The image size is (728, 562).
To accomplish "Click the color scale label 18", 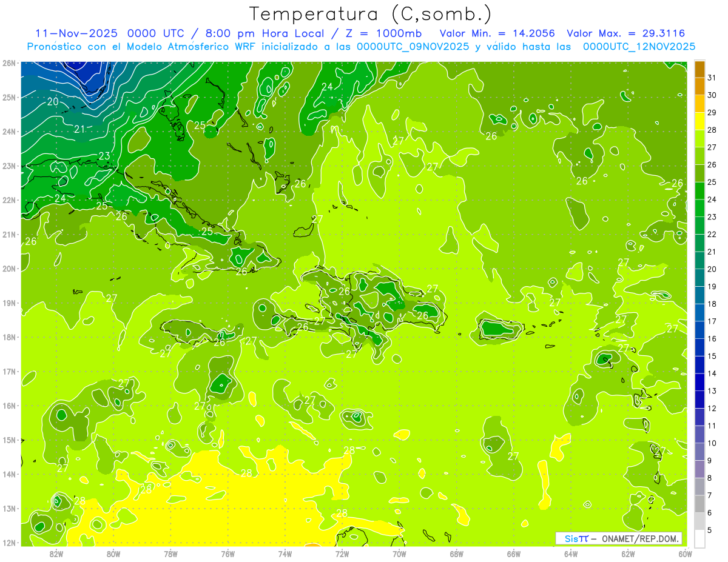I will click(712, 304).
